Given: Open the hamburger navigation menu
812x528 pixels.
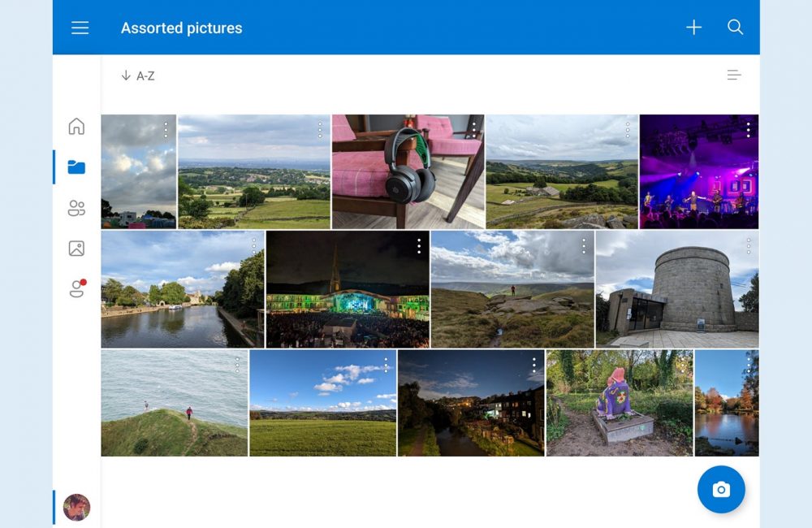Looking at the screenshot, I should click(x=80, y=28).
